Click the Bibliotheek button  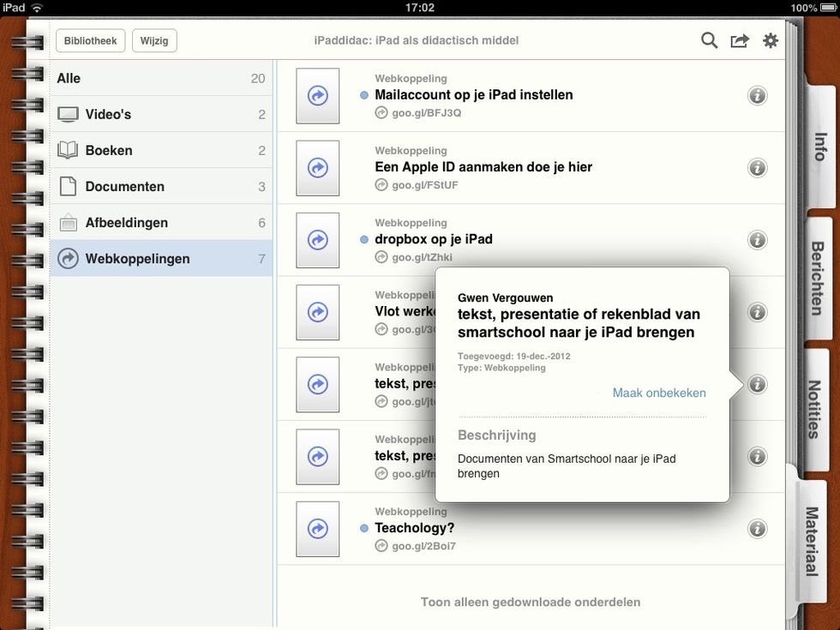tap(91, 40)
